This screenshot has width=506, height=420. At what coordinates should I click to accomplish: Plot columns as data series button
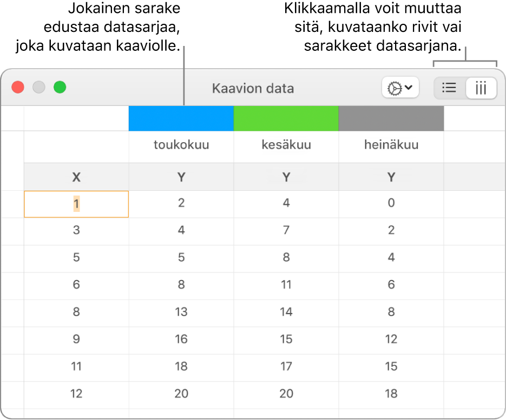coord(481,88)
